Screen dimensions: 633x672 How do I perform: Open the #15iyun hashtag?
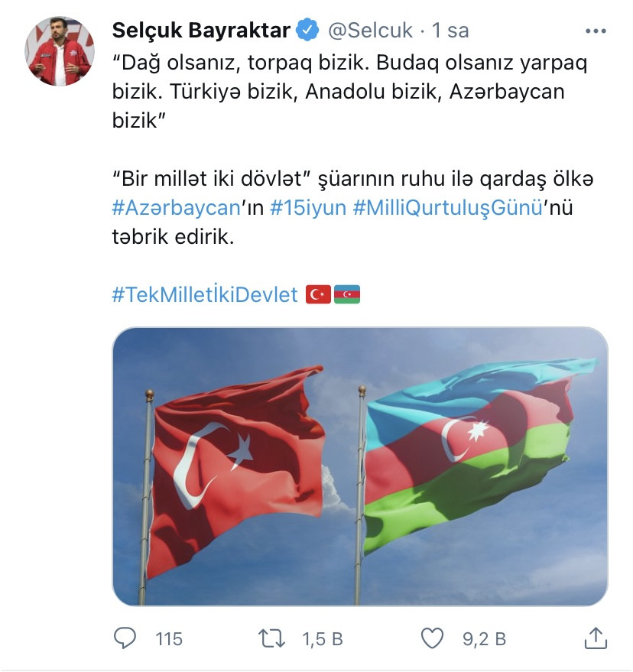click(308, 208)
